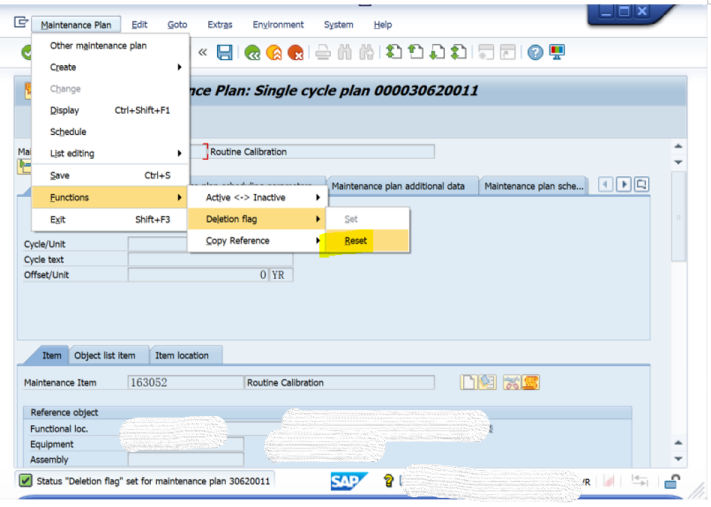Click the tab list icon
The width and height of the screenshot is (711, 507).
pos(642,185)
